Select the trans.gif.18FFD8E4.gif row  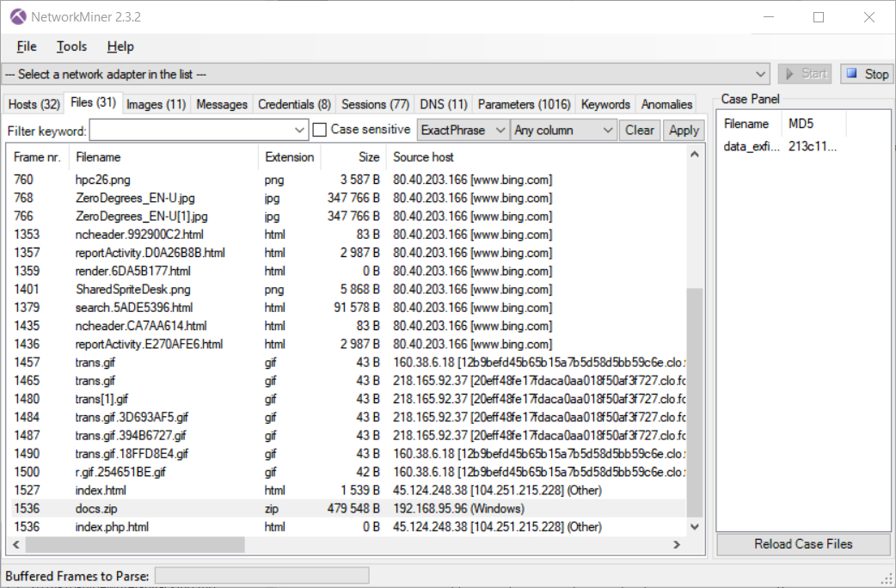pos(347,454)
